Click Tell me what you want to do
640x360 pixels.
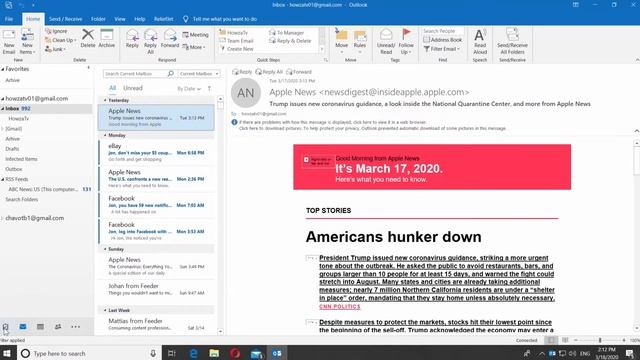click(220, 19)
